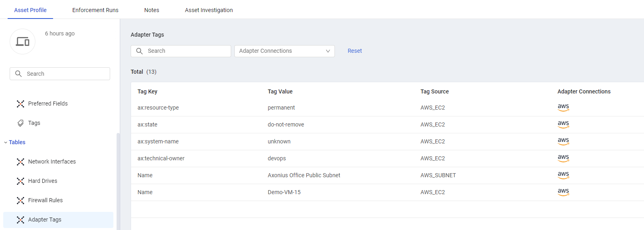The image size is (644, 230).
Task: Sort by the Tag Key column header
Action: (x=147, y=91)
